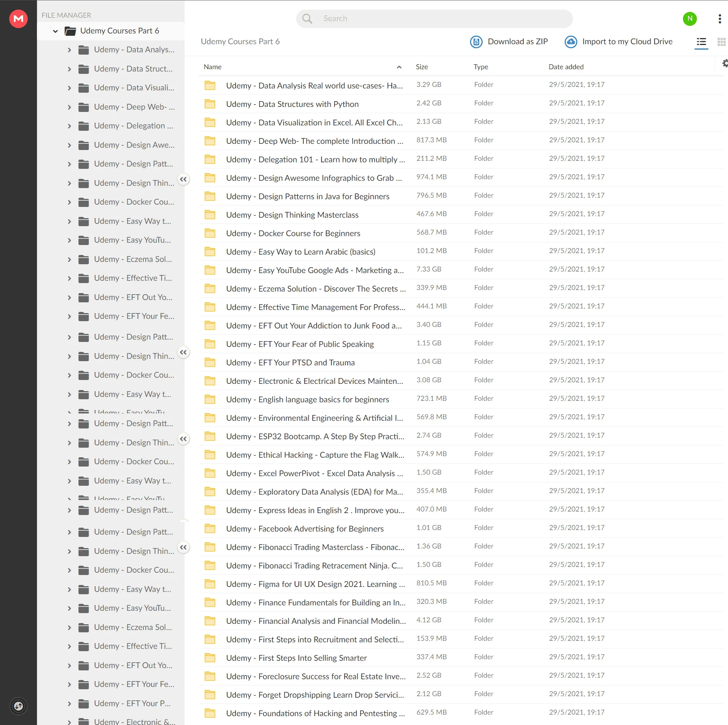This screenshot has height=725, width=728.
Task: Click folder icon of Facebook Advertising for Beginners
Action: coord(210,528)
